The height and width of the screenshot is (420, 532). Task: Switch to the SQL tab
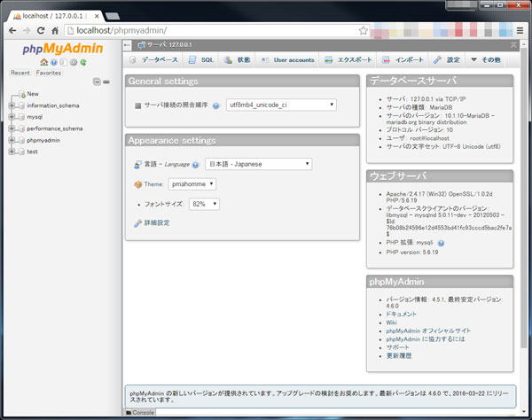(x=201, y=60)
